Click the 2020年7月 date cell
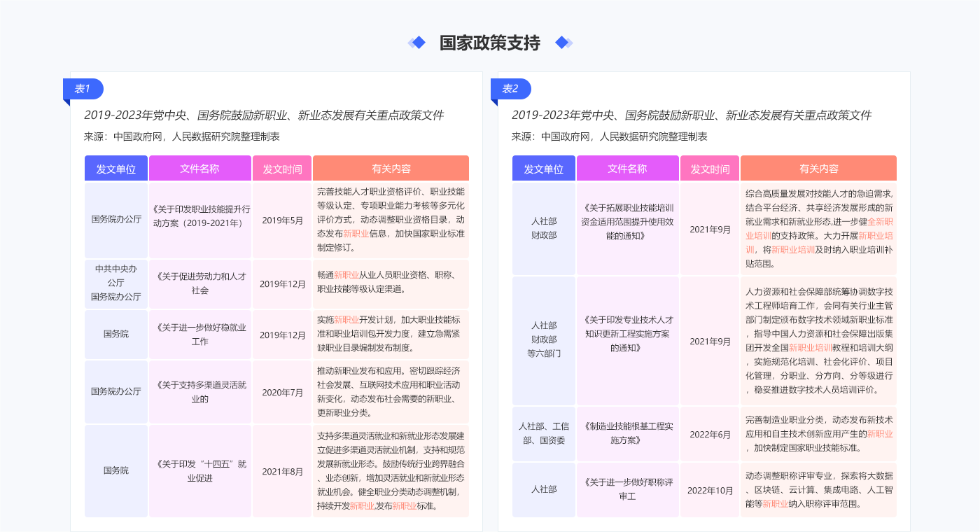Viewport: 980px width, 532px height. click(282, 392)
